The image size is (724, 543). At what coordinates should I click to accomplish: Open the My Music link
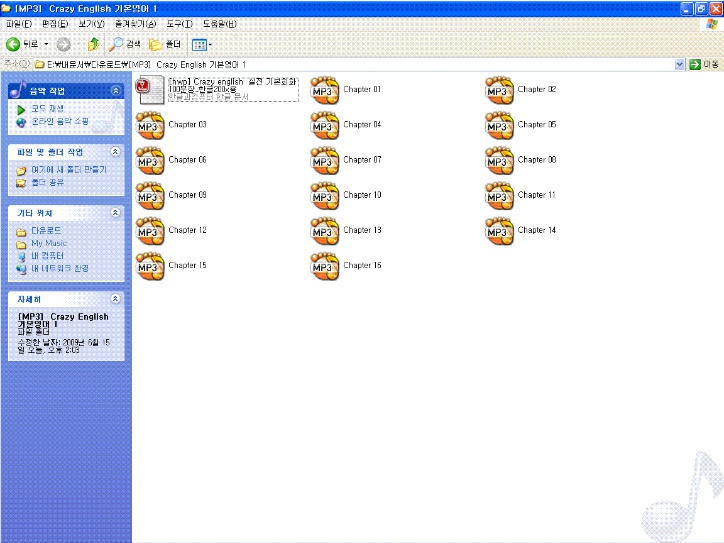pos(49,243)
